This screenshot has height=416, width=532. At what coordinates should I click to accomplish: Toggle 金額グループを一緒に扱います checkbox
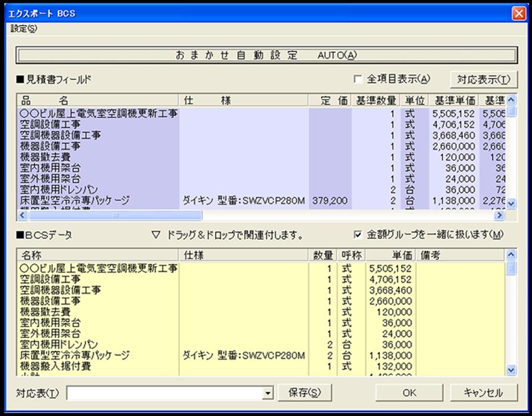[x=358, y=235]
